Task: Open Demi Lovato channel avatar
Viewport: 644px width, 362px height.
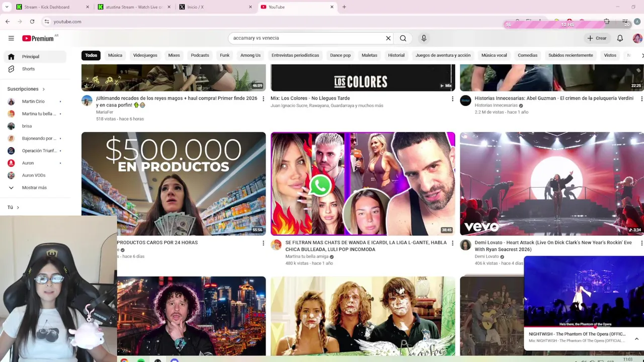Action: click(x=465, y=245)
